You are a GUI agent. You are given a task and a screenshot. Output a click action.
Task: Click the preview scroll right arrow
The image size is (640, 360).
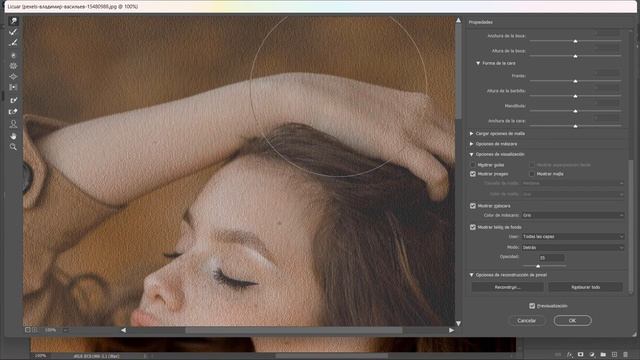click(451, 330)
